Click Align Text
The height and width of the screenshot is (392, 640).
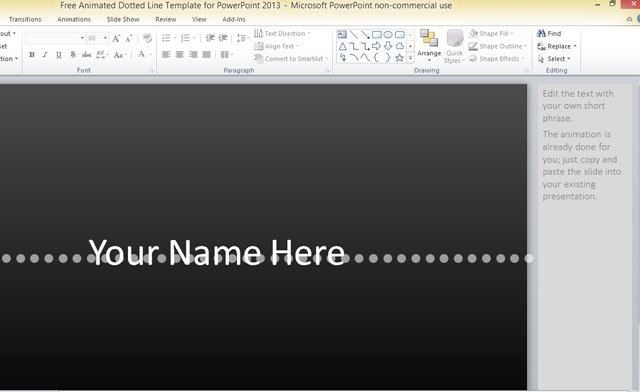pyautogui.click(x=277, y=46)
